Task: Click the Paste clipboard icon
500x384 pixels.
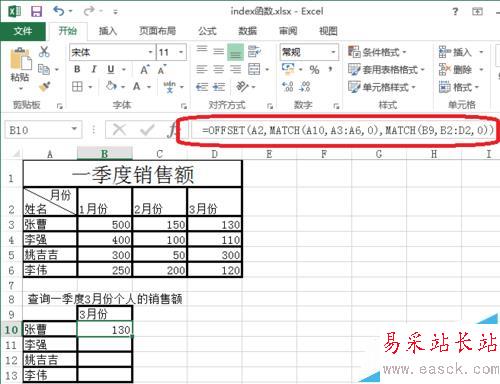Action: [x=20, y=59]
